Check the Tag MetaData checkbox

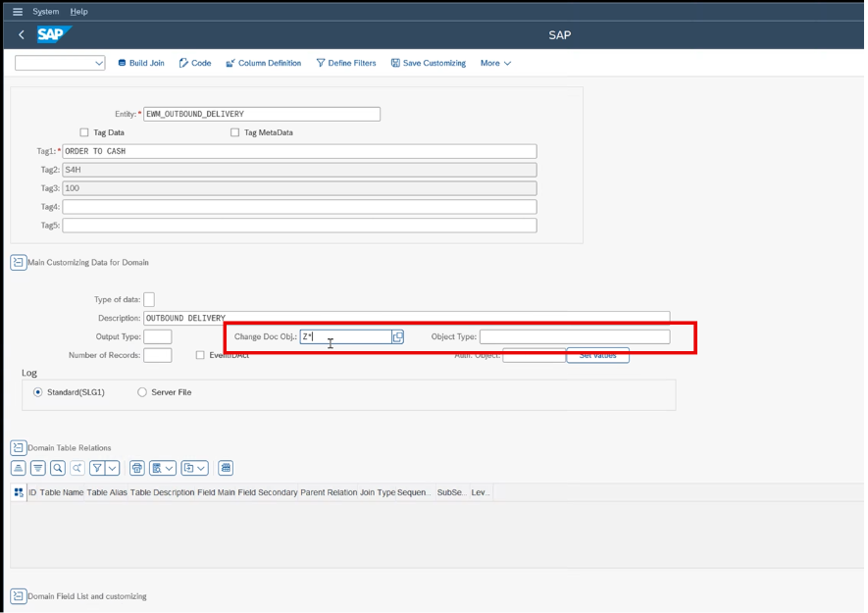pyautogui.click(x=234, y=132)
